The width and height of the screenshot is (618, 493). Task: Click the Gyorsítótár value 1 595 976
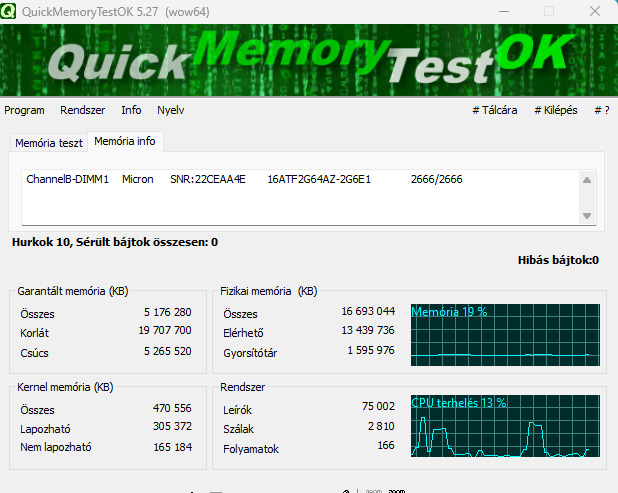tap(371, 350)
